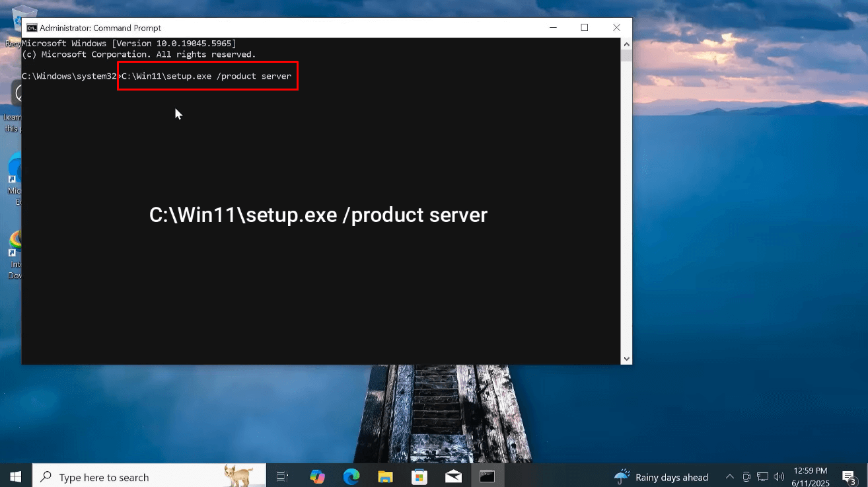Launch Microsoft Edge from the taskbar
The image size is (868, 487).
click(x=351, y=476)
